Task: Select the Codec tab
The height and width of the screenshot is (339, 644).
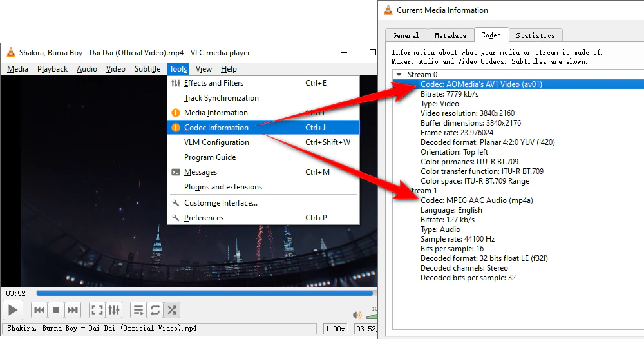Action: tap(491, 35)
